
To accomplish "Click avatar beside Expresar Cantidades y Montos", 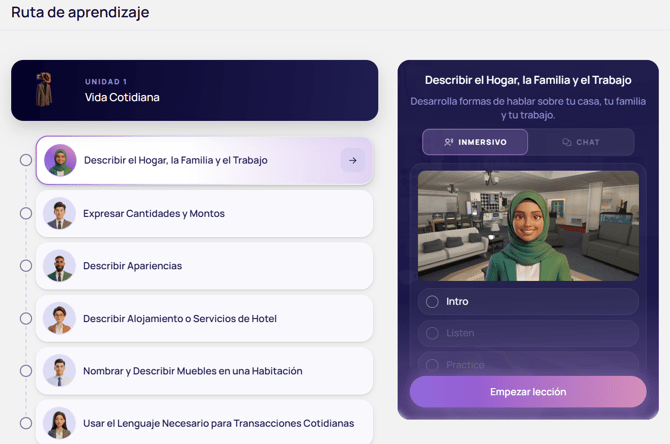I will (x=59, y=213).
